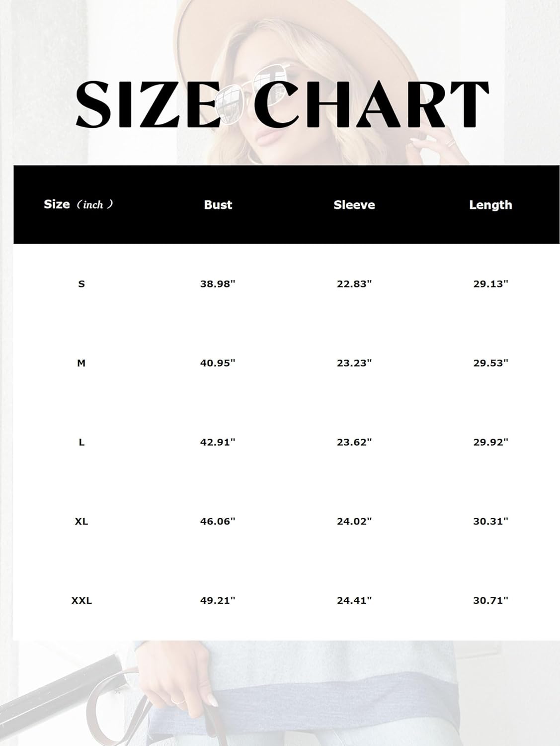560x746 pixels.
Task: Click the XL size row label
Action: tap(81, 521)
